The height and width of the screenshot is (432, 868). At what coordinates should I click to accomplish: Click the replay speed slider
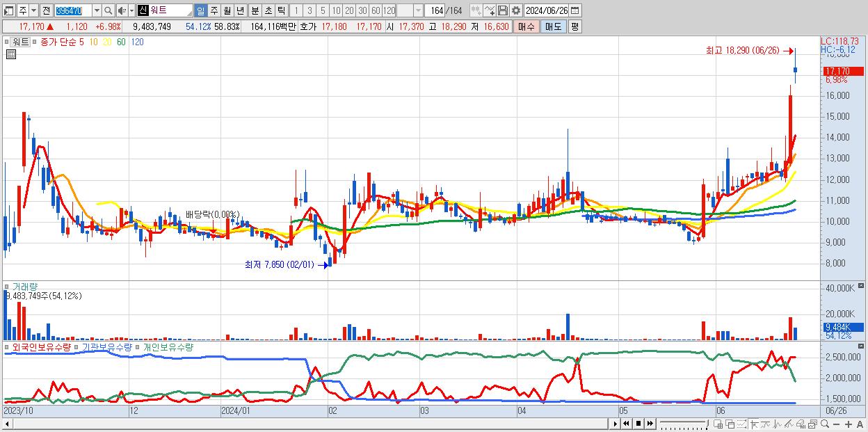tap(684, 423)
